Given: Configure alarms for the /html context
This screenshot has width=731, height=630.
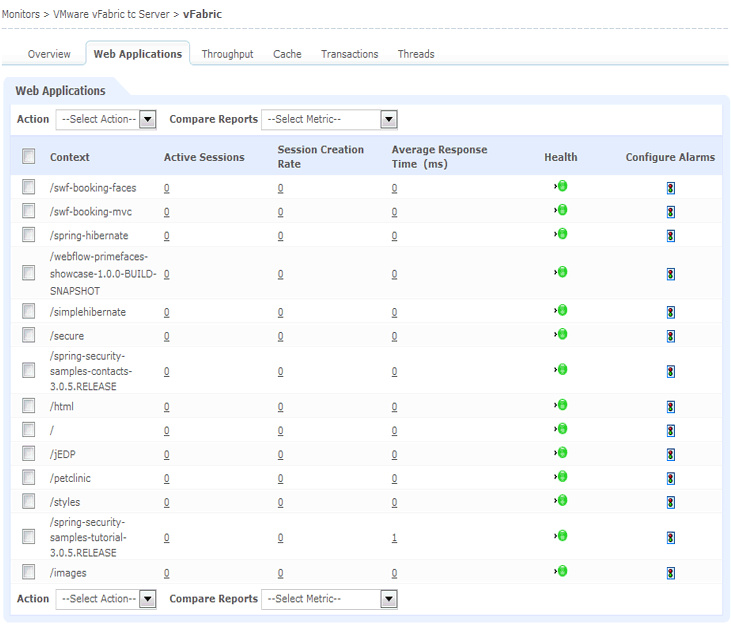Looking at the screenshot, I should (x=670, y=407).
